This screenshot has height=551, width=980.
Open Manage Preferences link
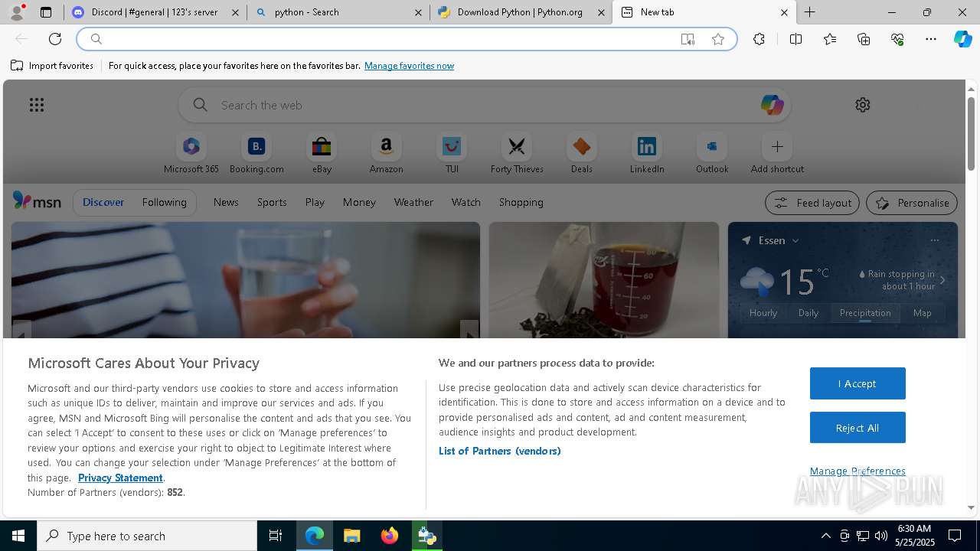pos(857,471)
